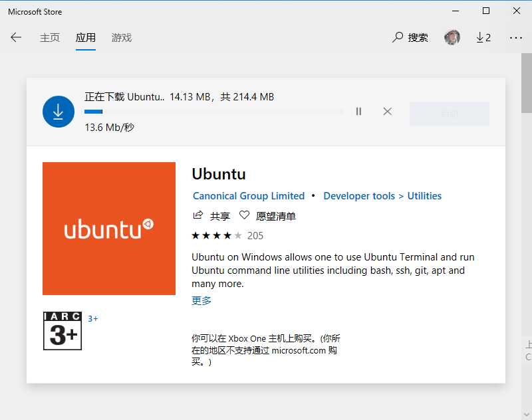Click the orange Ubuntu logo image
This screenshot has width=532, height=420.
[109, 229]
